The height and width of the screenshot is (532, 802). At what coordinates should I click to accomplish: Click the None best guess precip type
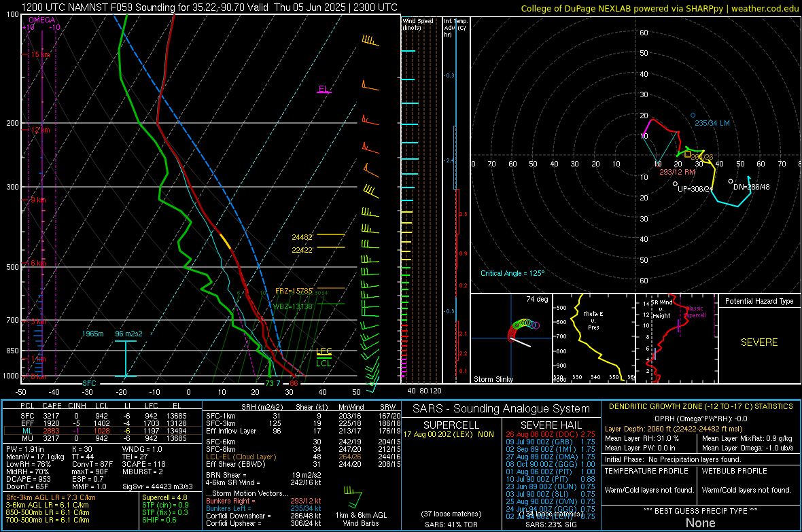click(700, 522)
